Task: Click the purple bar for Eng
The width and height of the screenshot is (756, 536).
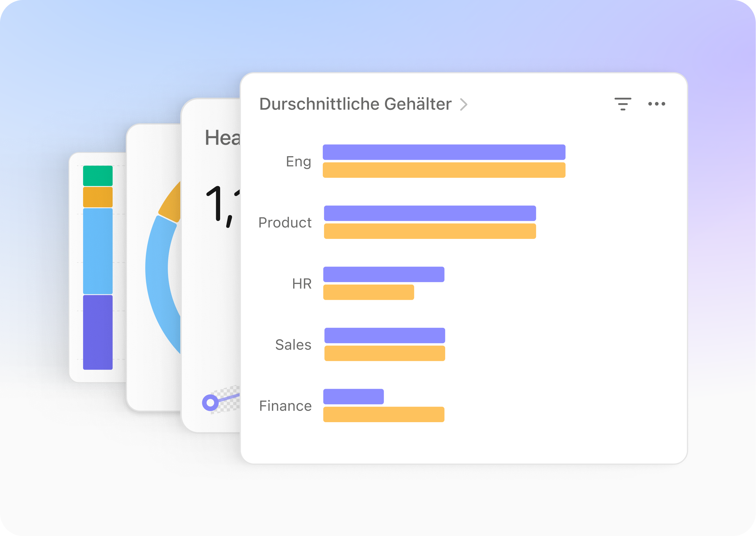Action: 444,152
